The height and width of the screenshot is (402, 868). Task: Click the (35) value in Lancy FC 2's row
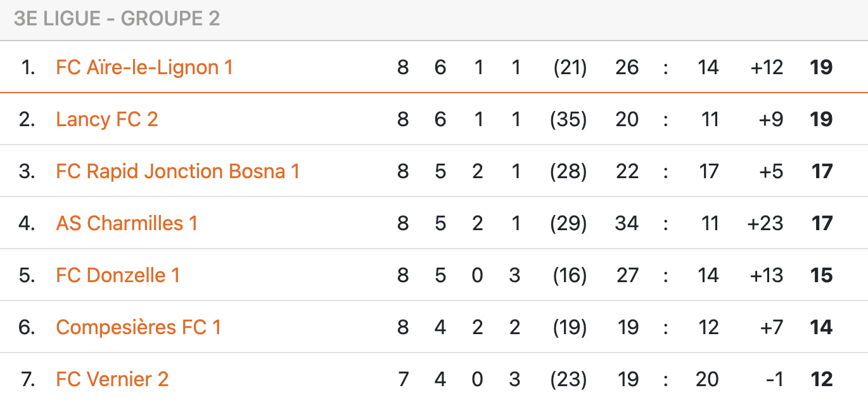[568, 119]
